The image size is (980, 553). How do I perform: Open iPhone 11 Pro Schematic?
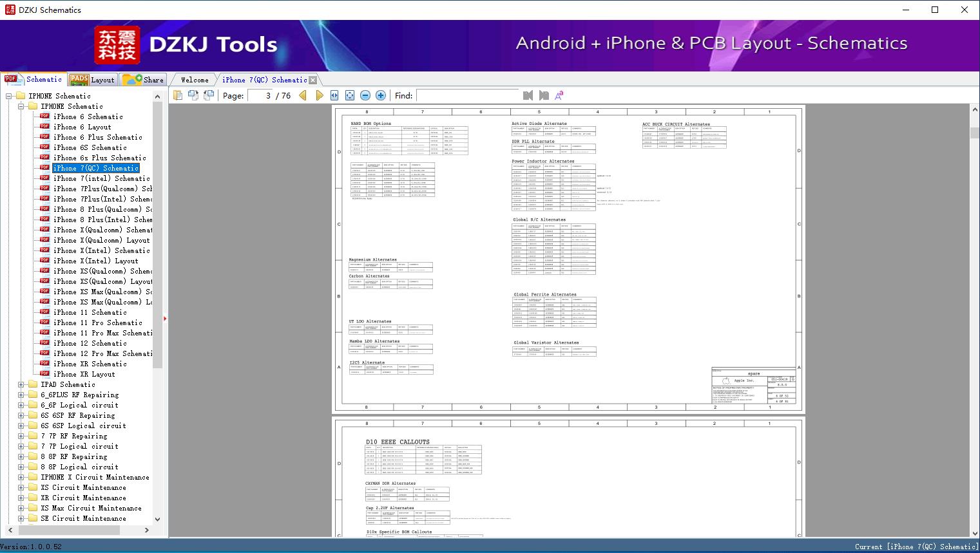(97, 323)
